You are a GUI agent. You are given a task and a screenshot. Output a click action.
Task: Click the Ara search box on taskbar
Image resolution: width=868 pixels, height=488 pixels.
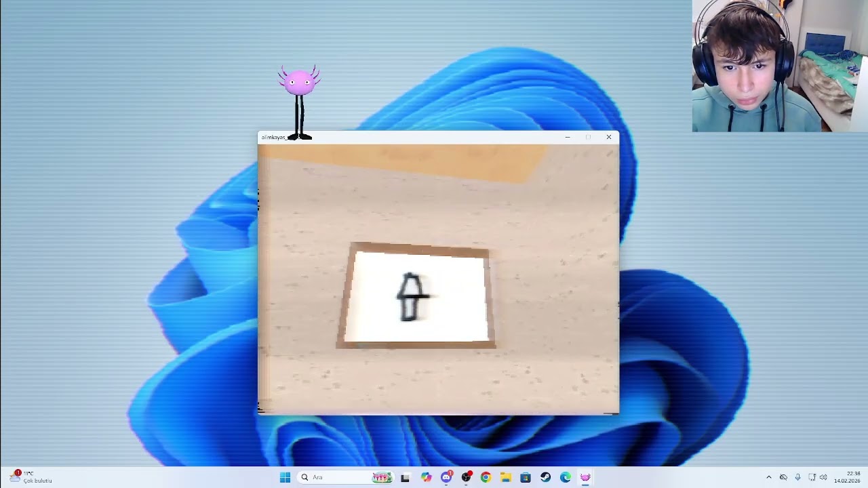(x=346, y=477)
